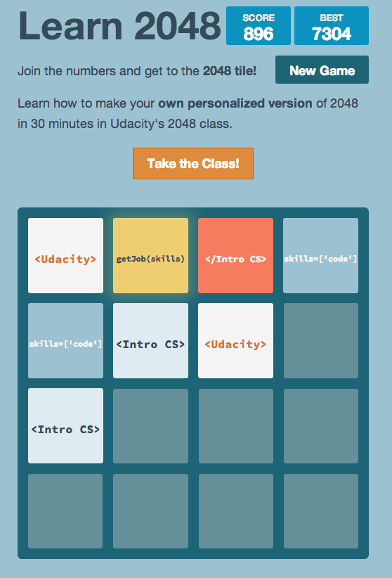This screenshot has width=392, height=578.
Task: Click the skills=['code'] tile in the top row
Action: 320,255
